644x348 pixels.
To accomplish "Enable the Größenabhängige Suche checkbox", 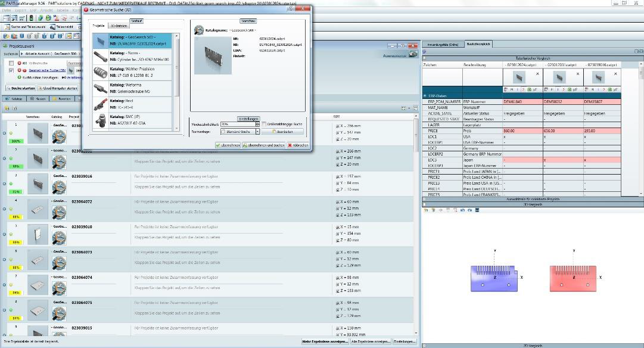I will pyautogui.click(x=265, y=124).
